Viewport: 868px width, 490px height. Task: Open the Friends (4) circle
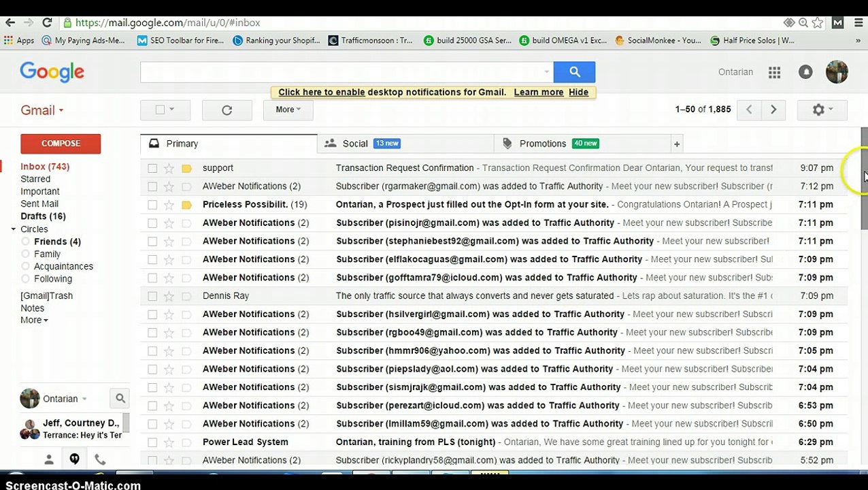click(57, 242)
